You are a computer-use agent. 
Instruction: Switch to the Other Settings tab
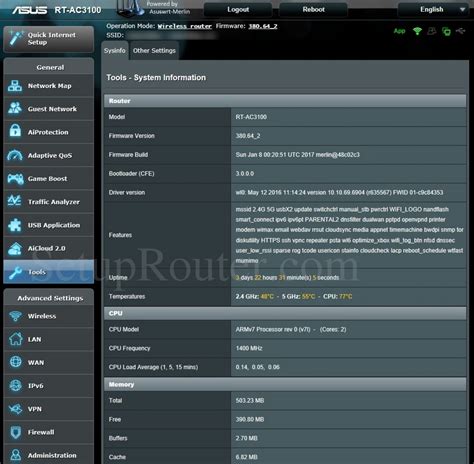click(x=154, y=51)
